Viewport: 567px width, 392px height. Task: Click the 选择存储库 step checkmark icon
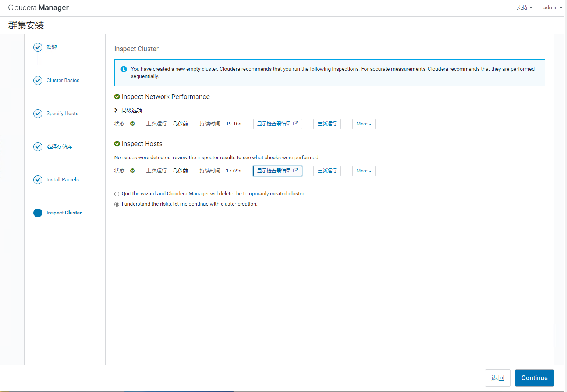click(x=38, y=147)
